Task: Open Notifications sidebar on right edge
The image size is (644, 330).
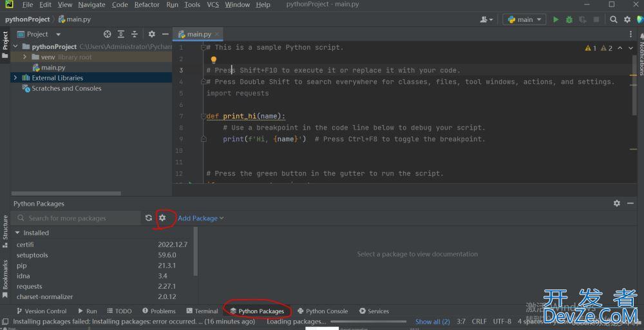Action: [x=641, y=54]
